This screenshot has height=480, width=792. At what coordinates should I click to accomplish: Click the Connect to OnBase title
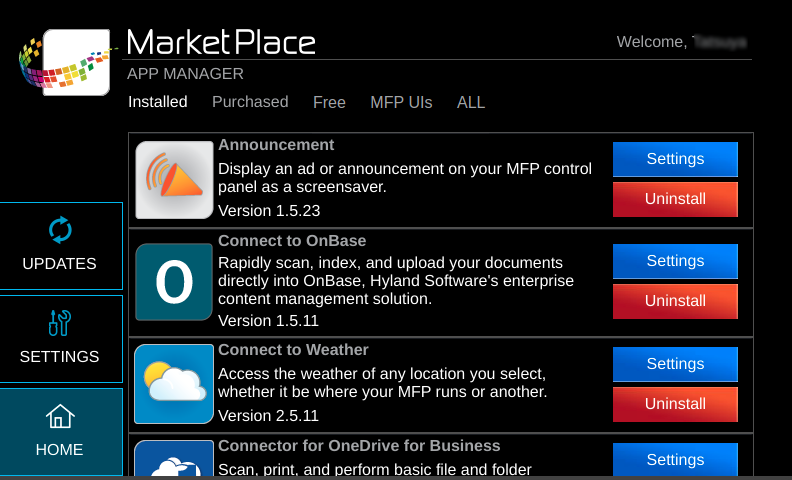pyautogui.click(x=292, y=241)
